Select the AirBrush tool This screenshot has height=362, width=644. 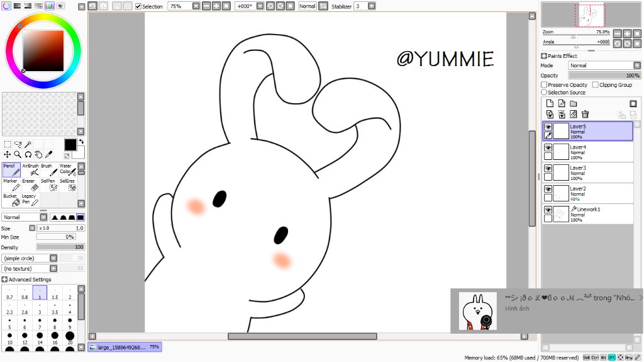pyautogui.click(x=30, y=170)
